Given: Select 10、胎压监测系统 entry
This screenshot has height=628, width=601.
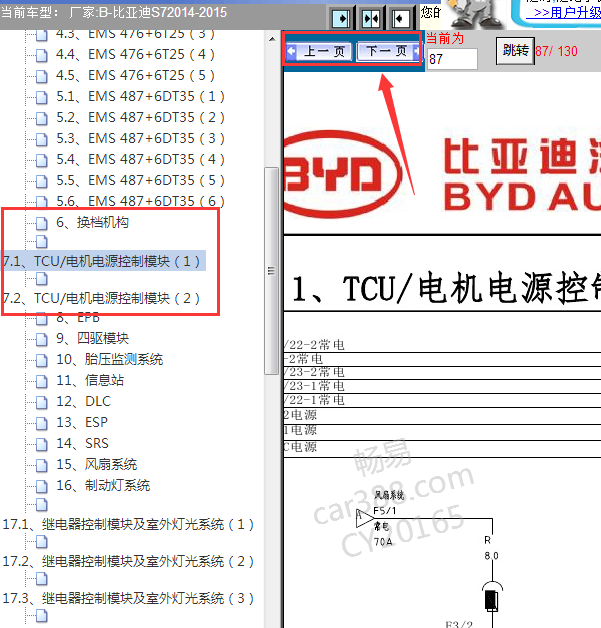Looking at the screenshot, I should pyautogui.click(x=110, y=359).
